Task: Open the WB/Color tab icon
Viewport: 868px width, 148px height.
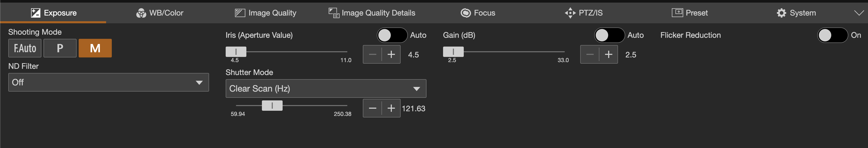Action: point(141,13)
